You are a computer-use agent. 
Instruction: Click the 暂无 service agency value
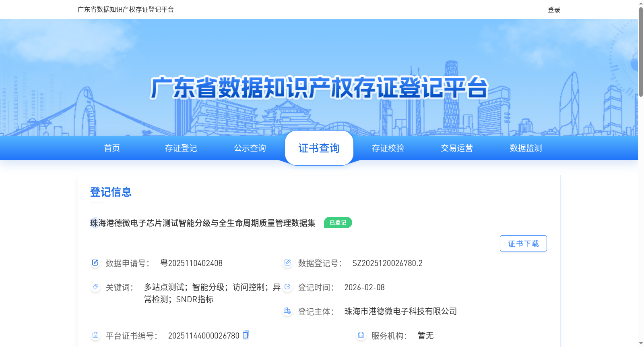[425, 335]
